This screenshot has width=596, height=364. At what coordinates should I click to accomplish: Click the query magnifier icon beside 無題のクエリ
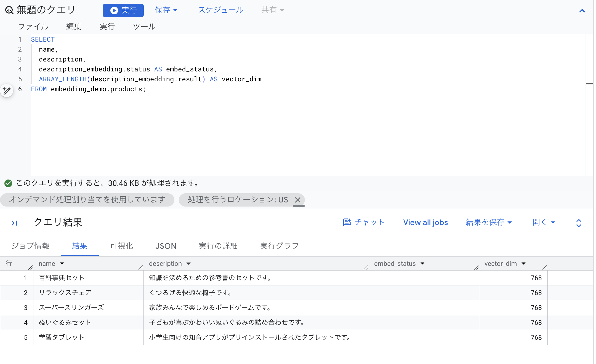click(9, 10)
